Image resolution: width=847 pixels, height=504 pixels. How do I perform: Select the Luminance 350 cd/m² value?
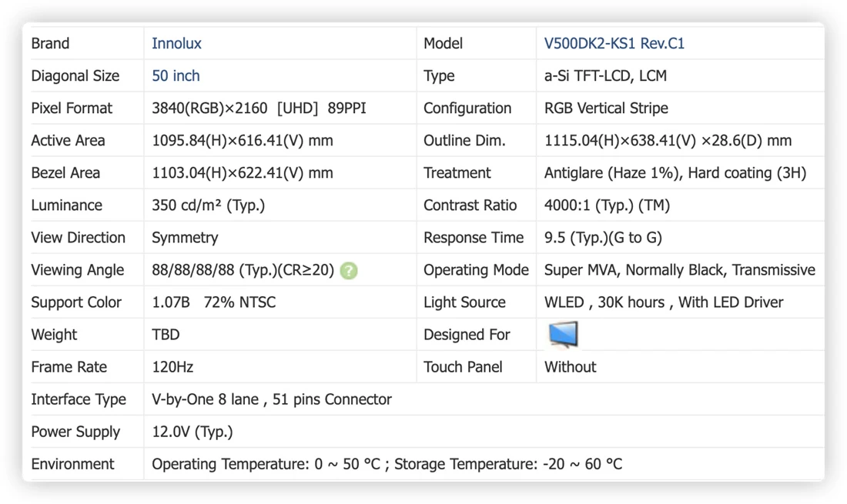208,205
